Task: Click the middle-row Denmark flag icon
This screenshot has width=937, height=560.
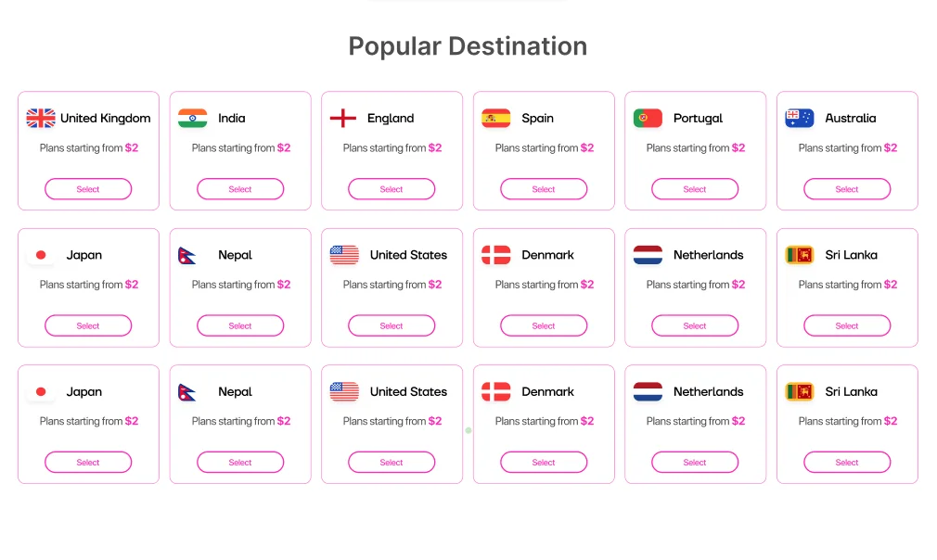Action: tap(496, 255)
